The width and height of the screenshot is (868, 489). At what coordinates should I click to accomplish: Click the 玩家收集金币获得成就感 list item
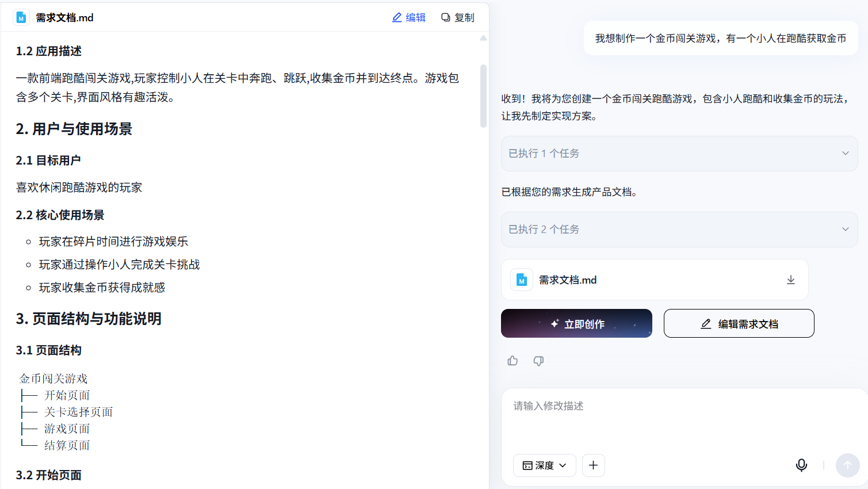(102, 288)
